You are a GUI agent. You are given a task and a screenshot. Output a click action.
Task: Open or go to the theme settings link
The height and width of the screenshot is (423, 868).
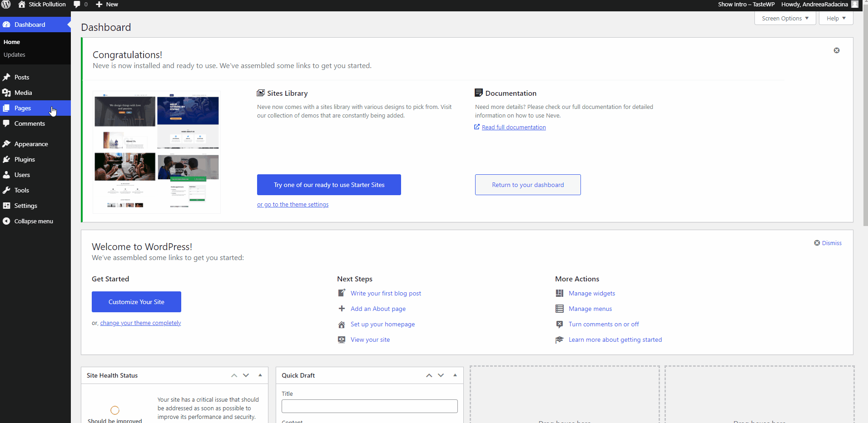point(293,205)
